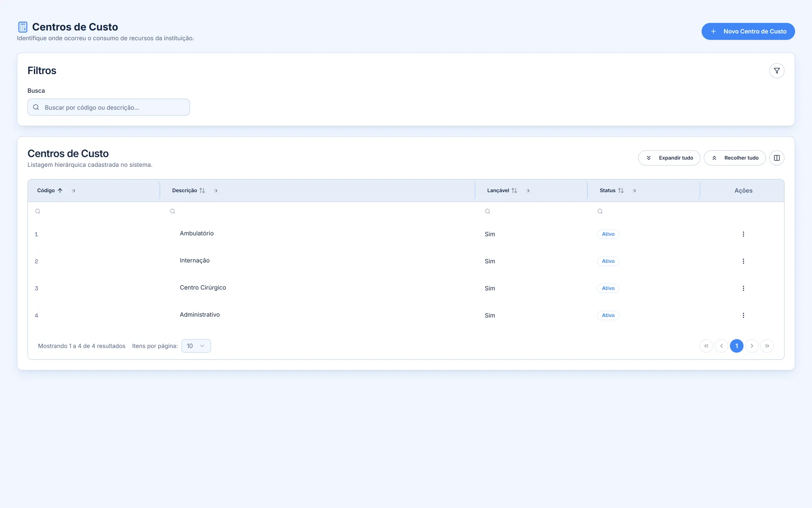Expand all rows with Expandir tudo
The width and height of the screenshot is (812, 508).
coord(669,158)
